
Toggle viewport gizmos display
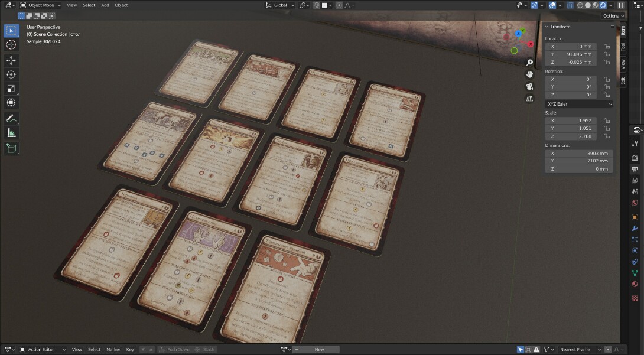(x=534, y=5)
